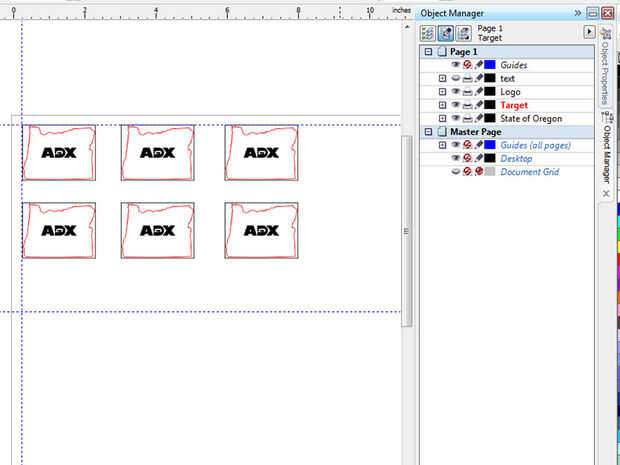Enable printing for the Page 1 Guides layer

point(467,65)
